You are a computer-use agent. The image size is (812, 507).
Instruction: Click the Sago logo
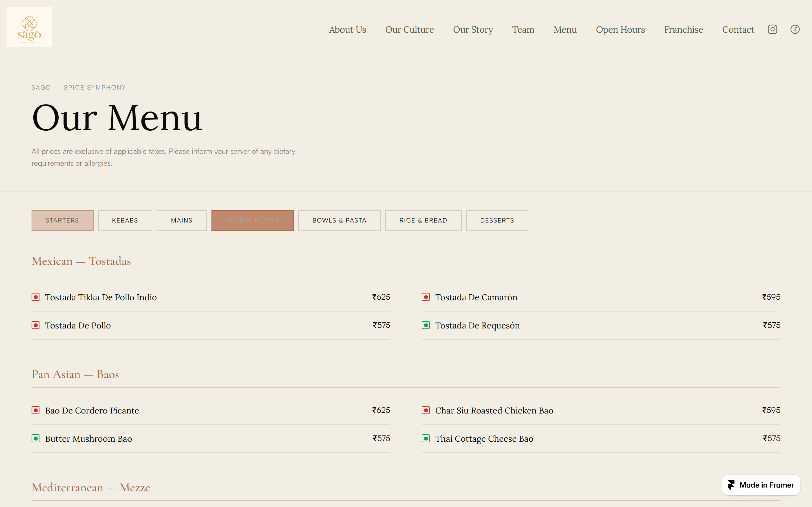29,27
